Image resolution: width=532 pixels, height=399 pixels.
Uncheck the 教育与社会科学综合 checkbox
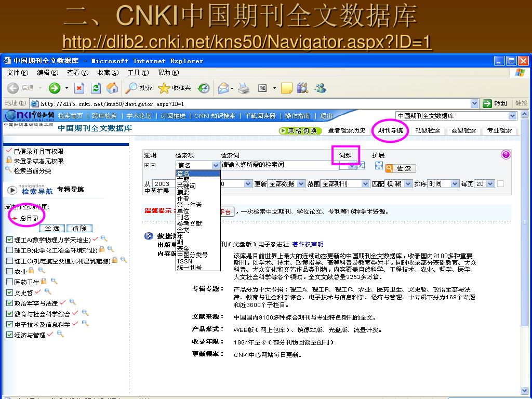tap(10, 313)
